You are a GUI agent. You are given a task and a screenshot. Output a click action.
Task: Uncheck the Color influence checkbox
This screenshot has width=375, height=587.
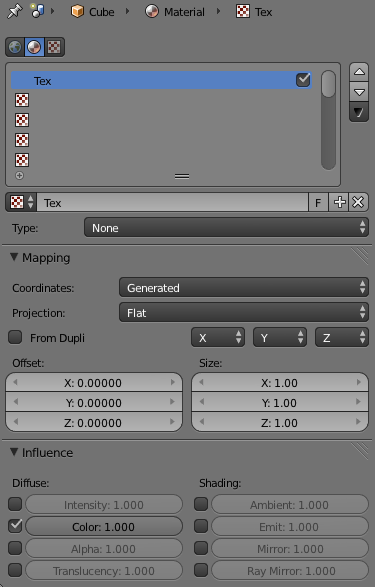tap(15, 526)
